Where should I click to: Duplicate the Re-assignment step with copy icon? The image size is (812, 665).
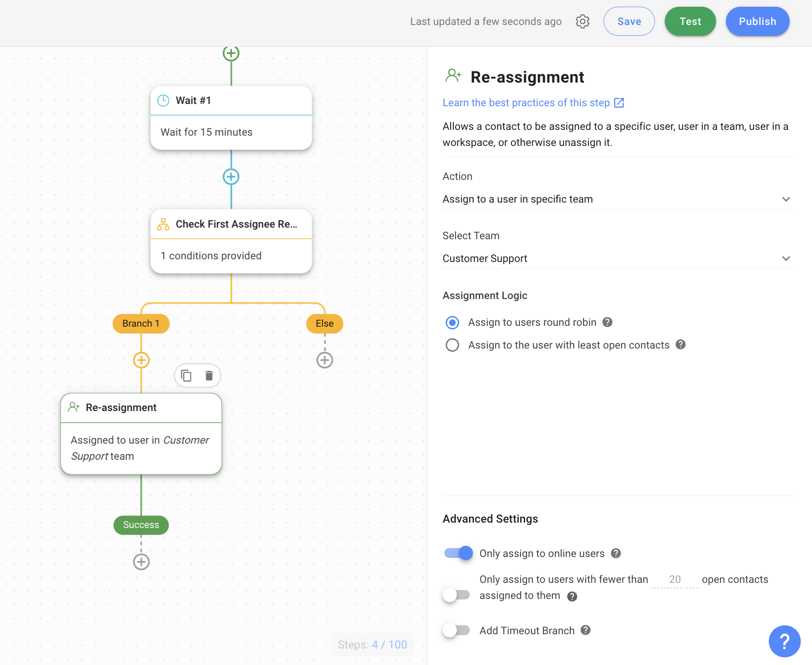coord(186,376)
